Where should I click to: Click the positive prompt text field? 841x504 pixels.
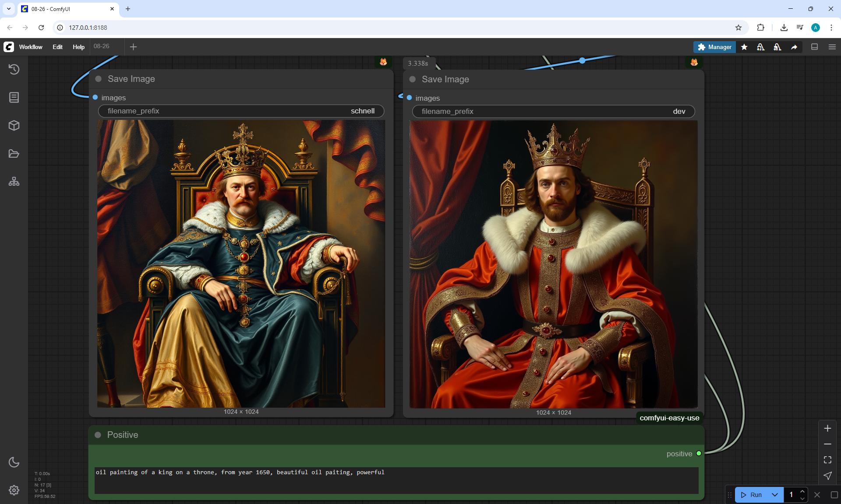pyautogui.click(x=396, y=480)
